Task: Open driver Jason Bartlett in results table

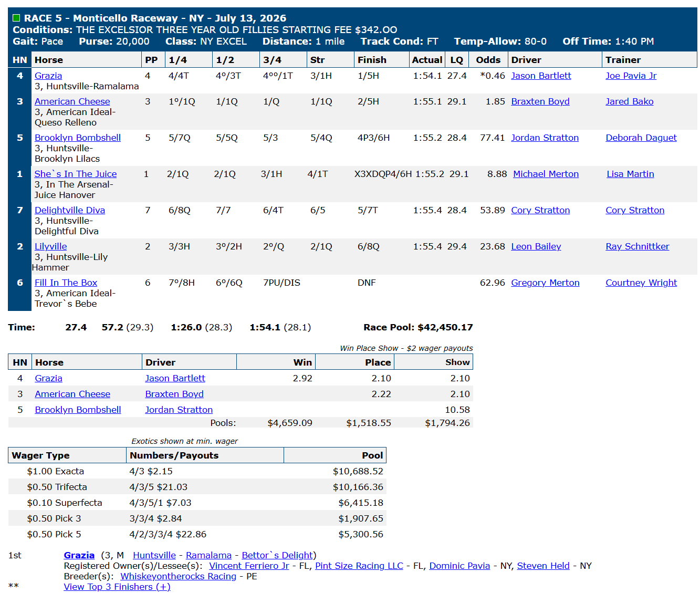Action: [541, 76]
